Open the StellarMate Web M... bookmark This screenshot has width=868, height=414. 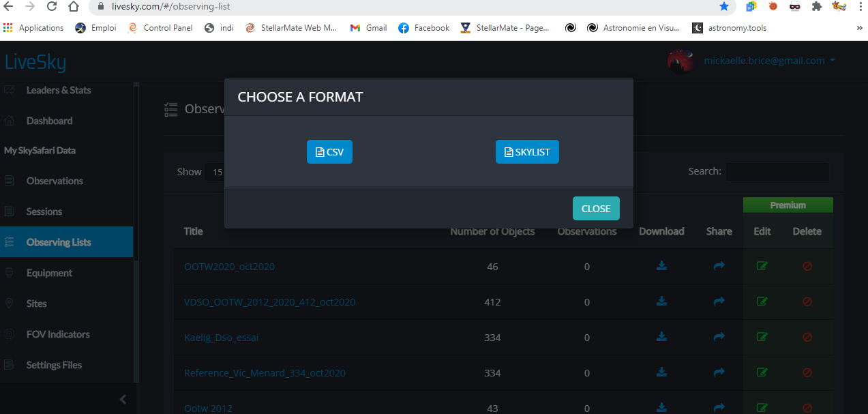click(x=291, y=28)
